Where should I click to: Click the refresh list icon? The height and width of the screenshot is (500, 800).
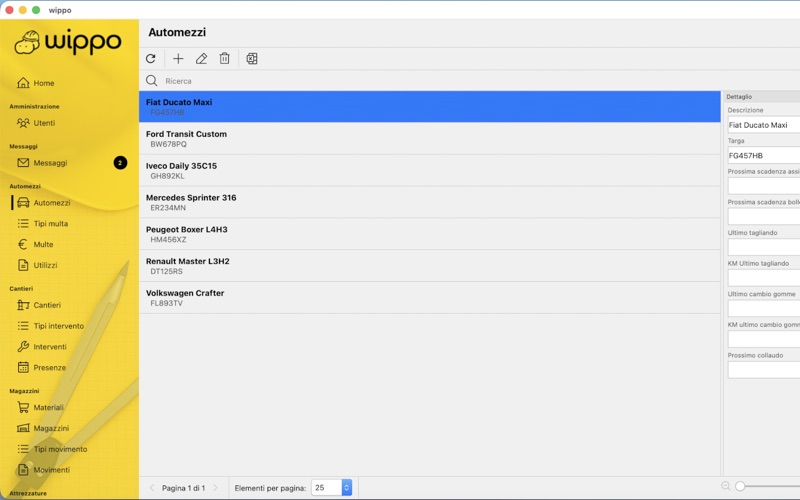[151, 59]
